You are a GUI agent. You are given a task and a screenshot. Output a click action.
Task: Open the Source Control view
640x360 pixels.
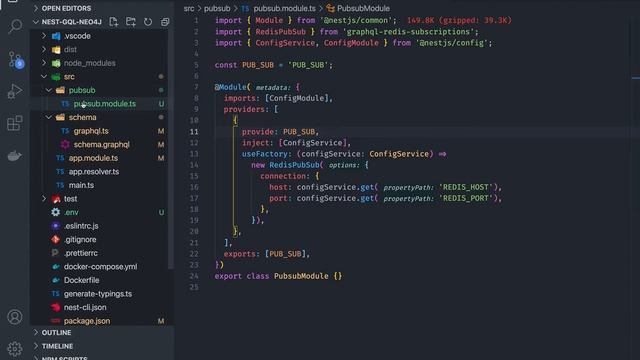[x=15, y=60]
